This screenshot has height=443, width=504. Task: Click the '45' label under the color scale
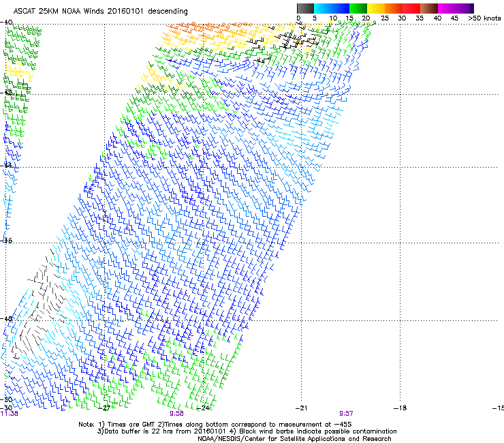[x=454, y=18]
